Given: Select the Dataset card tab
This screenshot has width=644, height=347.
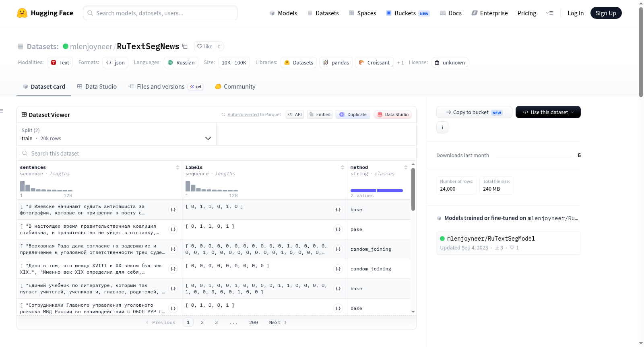Looking at the screenshot, I should [44, 87].
